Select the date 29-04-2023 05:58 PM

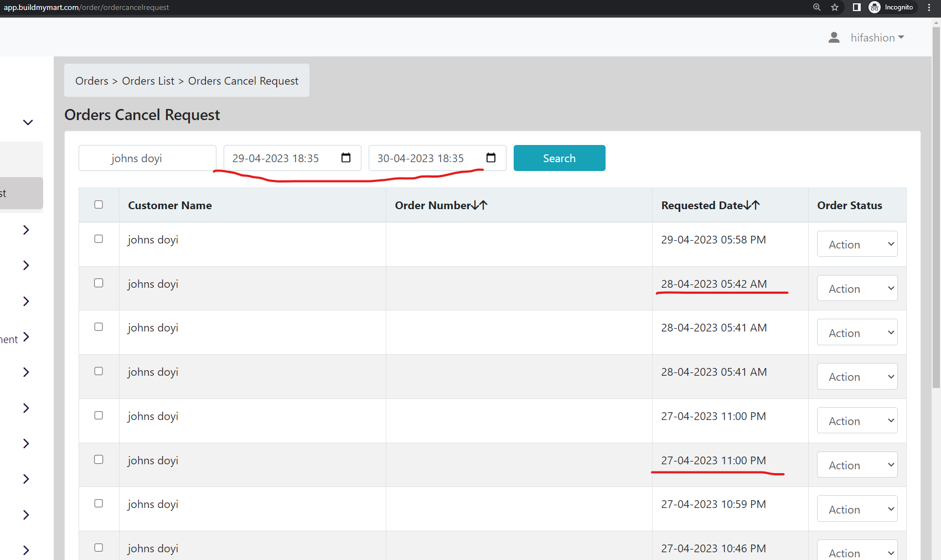pos(713,240)
